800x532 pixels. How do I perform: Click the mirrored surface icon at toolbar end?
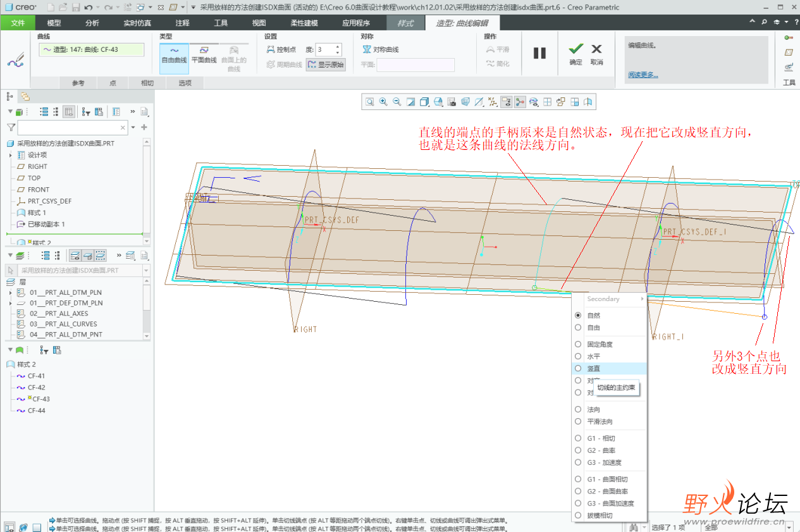pos(588,102)
